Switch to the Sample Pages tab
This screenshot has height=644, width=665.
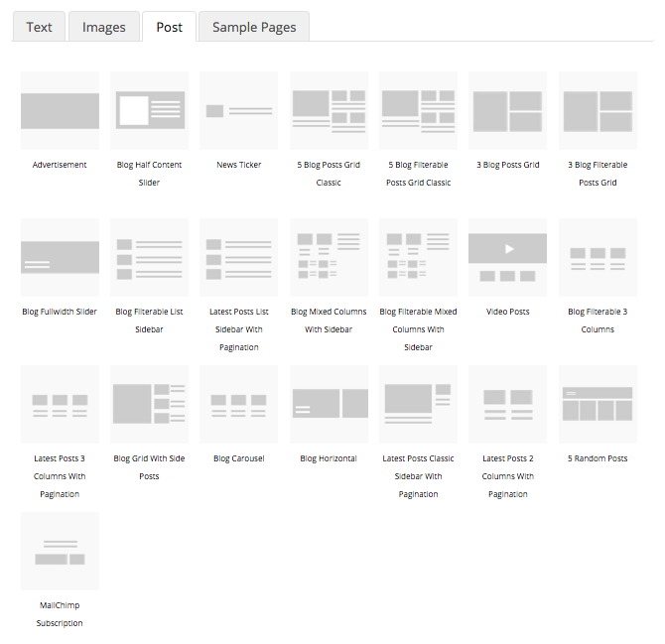point(254,27)
